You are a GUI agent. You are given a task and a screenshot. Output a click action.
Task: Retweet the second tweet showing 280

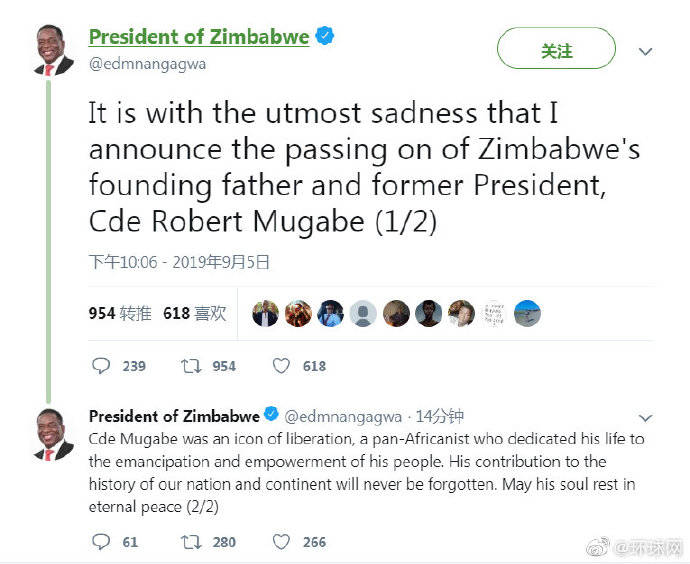[x=190, y=541]
